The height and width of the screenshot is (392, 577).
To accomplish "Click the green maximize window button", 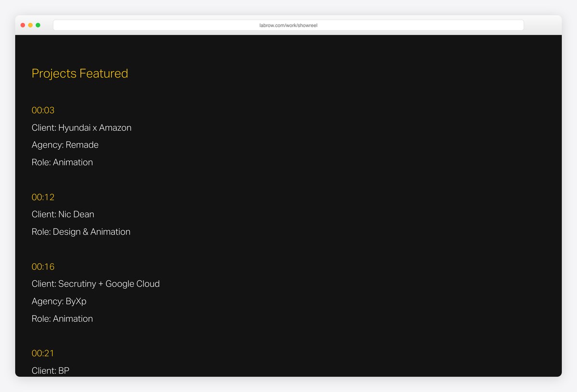I will point(38,25).
